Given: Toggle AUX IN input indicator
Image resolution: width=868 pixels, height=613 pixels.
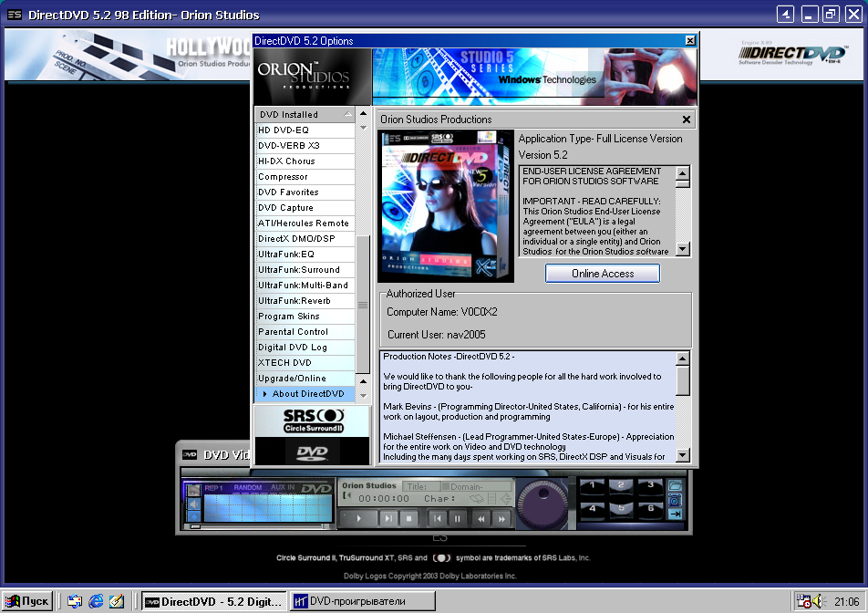Looking at the screenshot, I should (284, 488).
